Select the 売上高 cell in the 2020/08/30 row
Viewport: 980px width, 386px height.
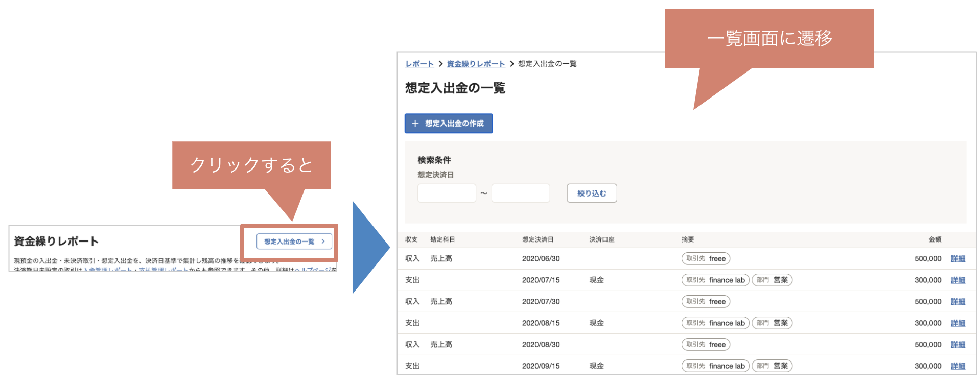[x=441, y=345]
